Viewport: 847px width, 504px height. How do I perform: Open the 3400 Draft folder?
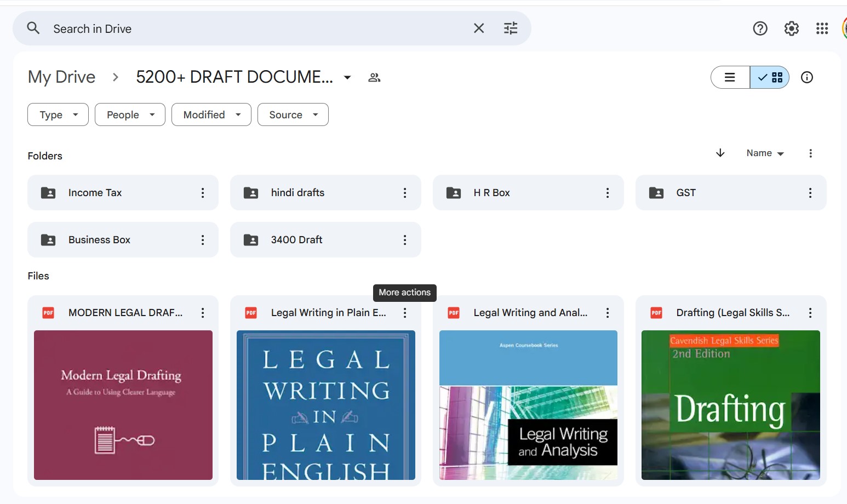[325, 239]
